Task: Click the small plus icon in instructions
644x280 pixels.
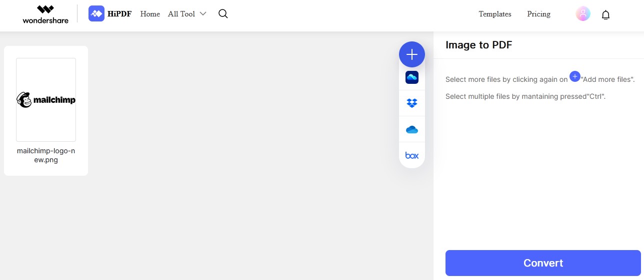Action: point(575,76)
